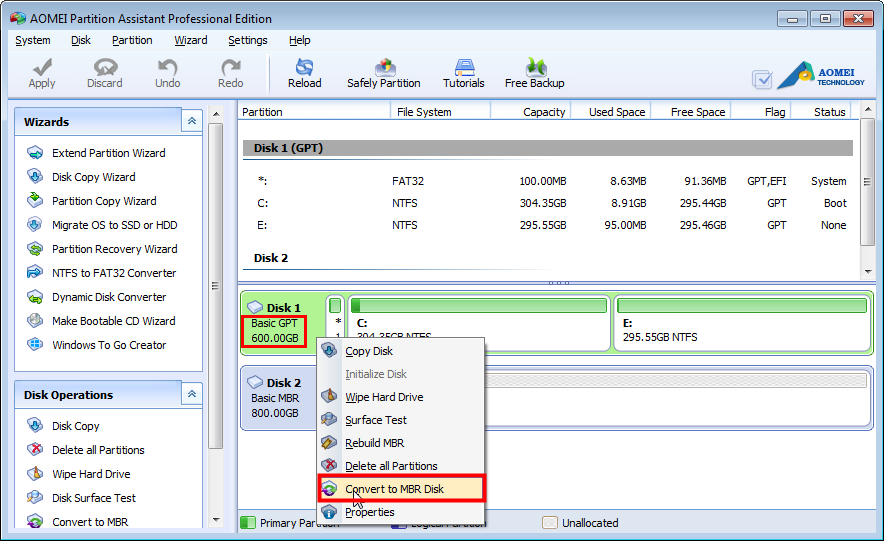Click the left sidebar scroll up arrow
This screenshot has height=541, width=884.
(216, 114)
